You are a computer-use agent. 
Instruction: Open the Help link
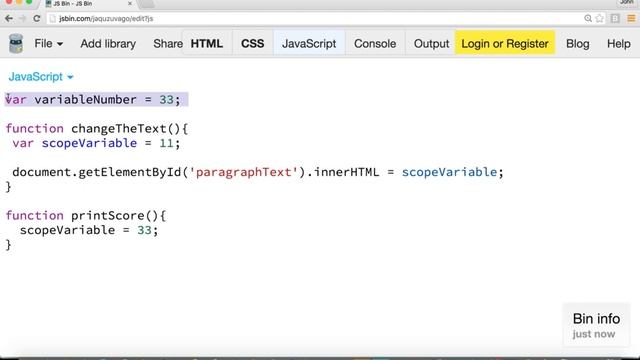[x=618, y=44]
